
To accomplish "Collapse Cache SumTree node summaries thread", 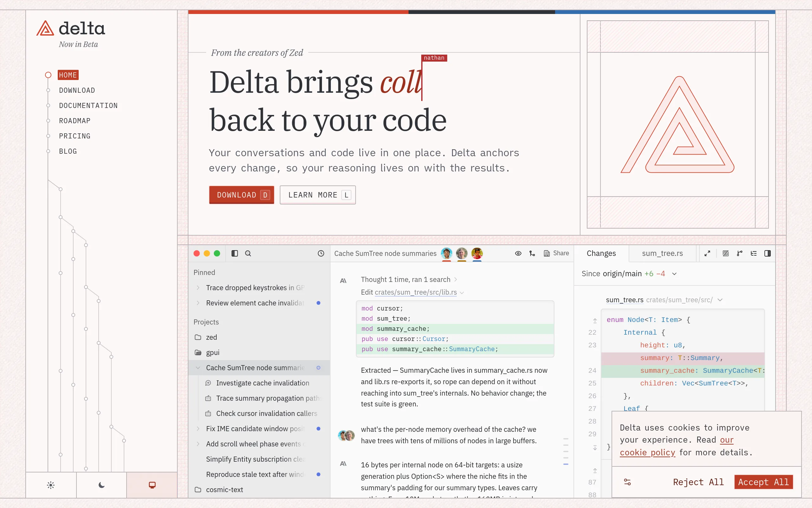I will click(198, 368).
